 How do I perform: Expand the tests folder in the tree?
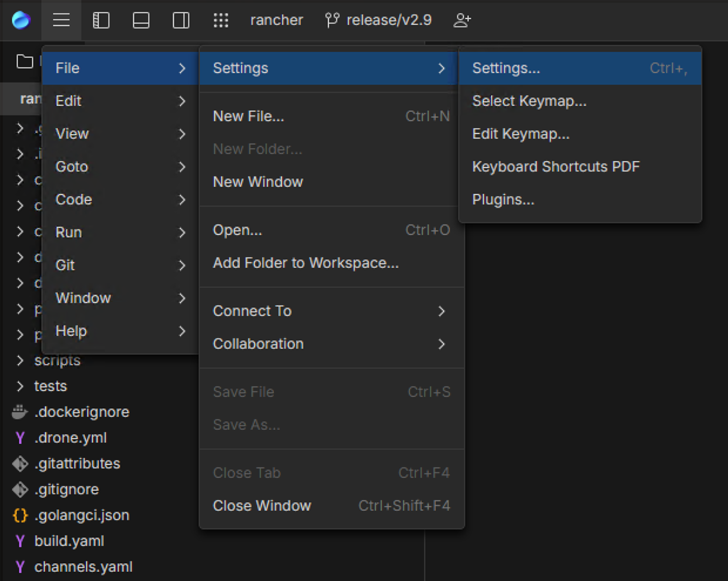pyautogui.click(x=19, y=386)
